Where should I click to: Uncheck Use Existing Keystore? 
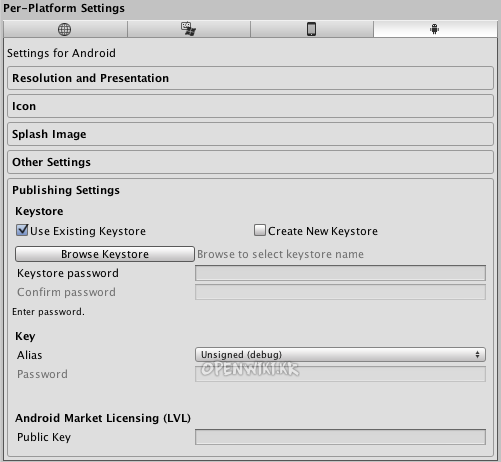click(22, 230)
